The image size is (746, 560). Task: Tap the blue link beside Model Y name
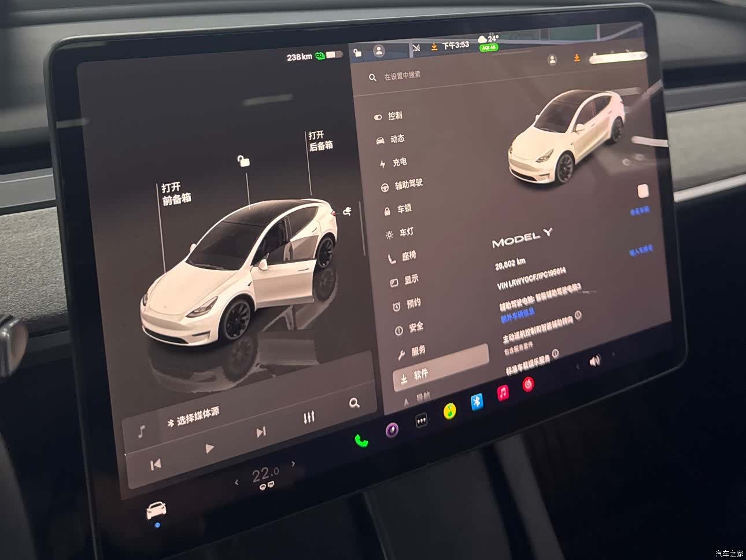pyautogui.click(x=641, y=250)
